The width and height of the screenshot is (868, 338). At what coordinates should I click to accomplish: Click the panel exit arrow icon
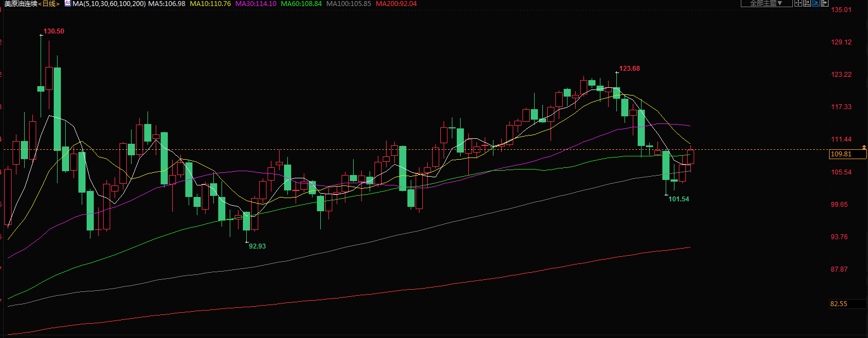point(824,3)
